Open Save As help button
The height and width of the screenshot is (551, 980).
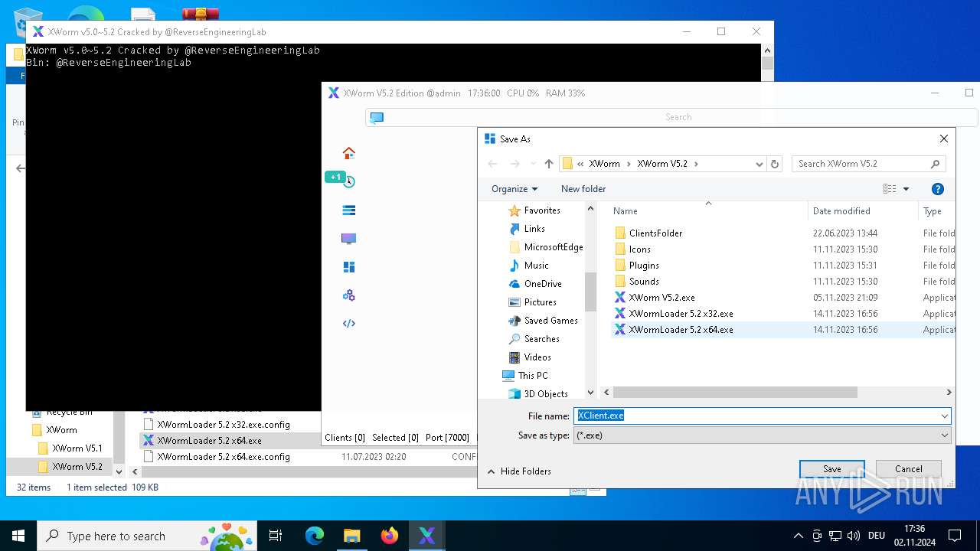pos(938,189)
